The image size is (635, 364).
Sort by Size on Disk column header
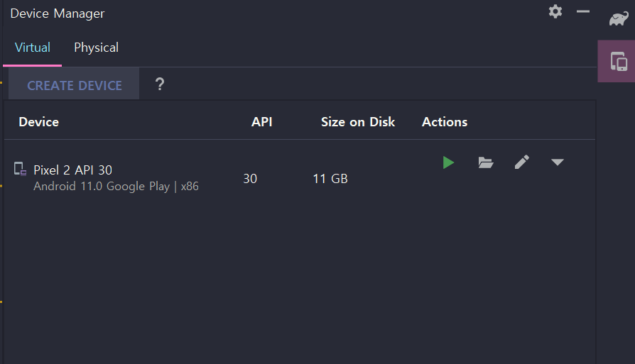[357, 122]
